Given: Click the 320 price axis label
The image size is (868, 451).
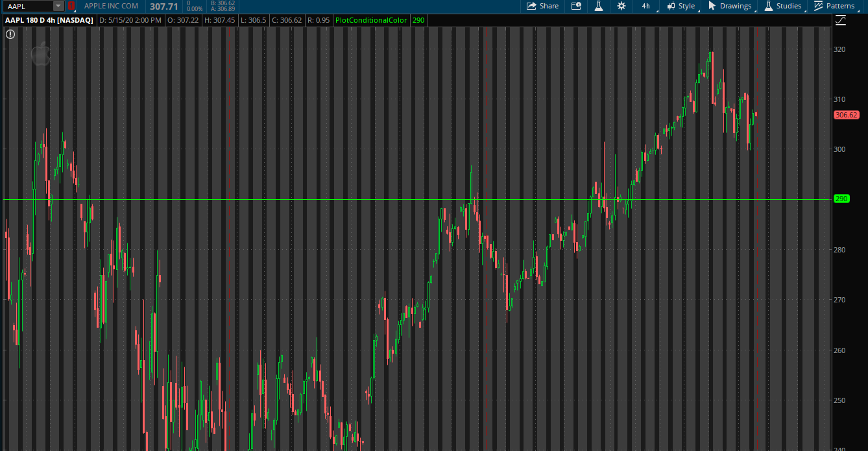Looking at the screenshot, I should (840, 49).
